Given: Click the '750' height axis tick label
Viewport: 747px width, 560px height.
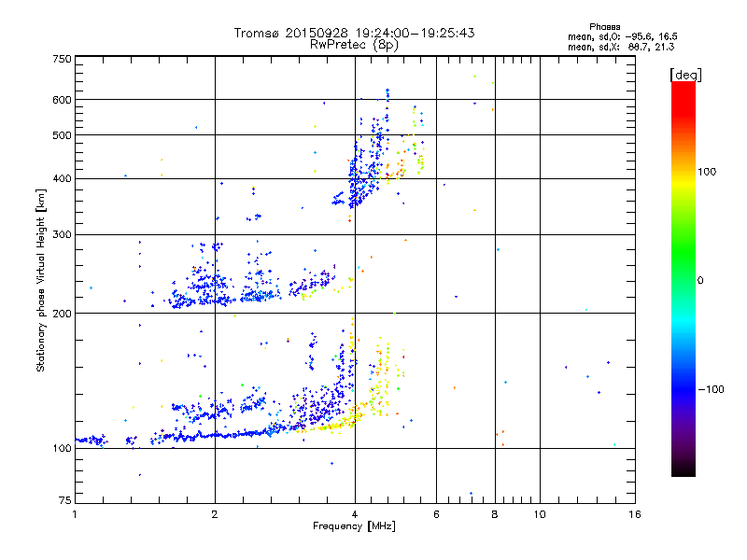Looking at the screenshot, I should click(62, 59).
